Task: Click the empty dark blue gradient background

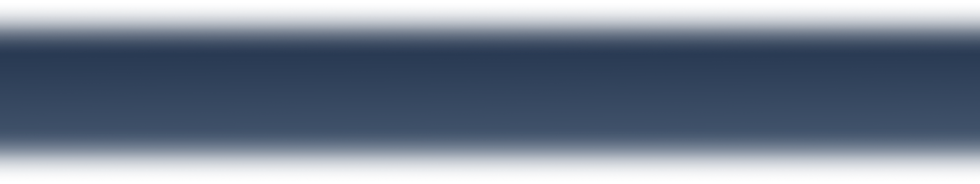Action: coord(490,92)
